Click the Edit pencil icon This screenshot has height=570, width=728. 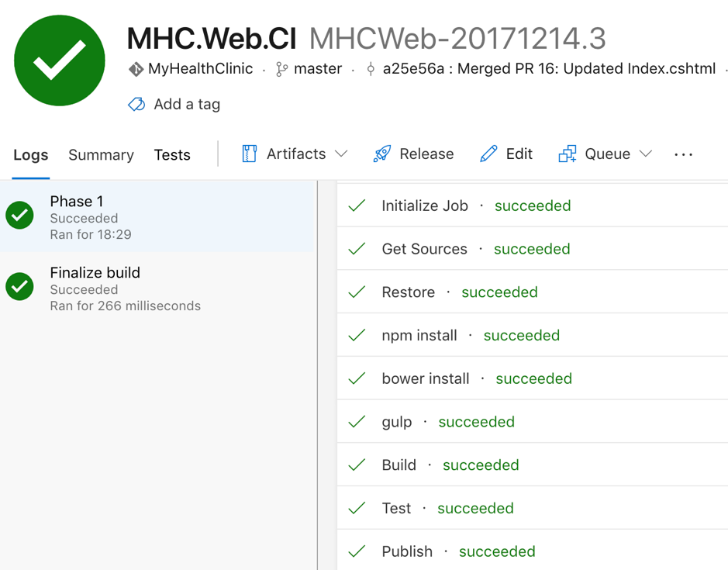tap(488, 154)
